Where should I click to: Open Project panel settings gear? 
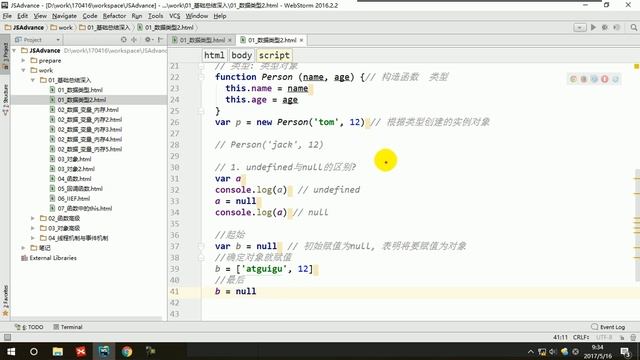148,40
